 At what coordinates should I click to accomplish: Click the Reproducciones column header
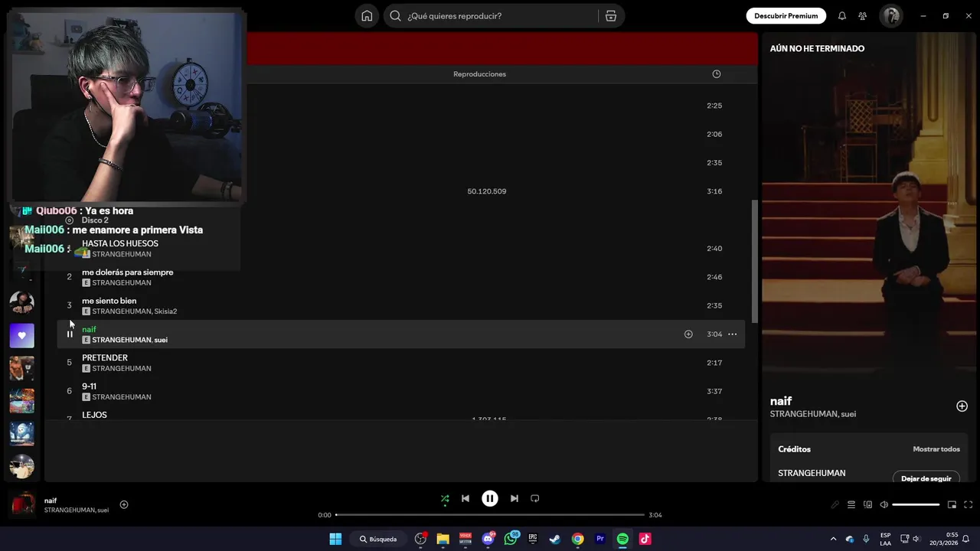click(479, 74)
